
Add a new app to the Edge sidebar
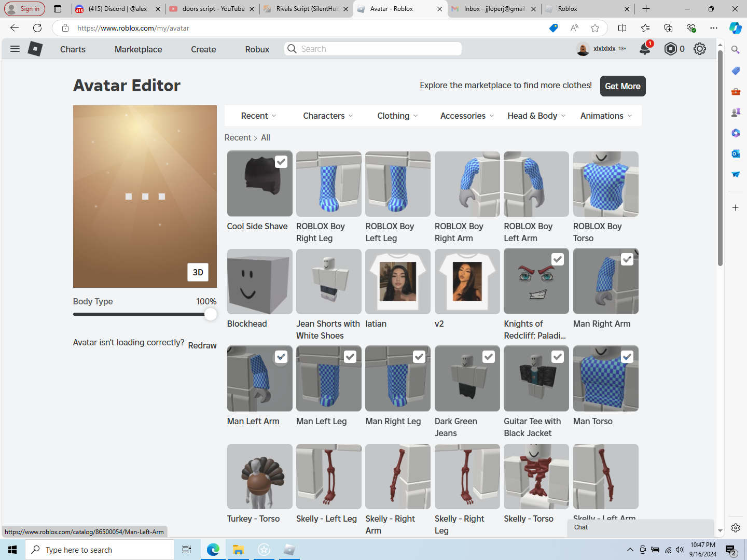pos(735,208)
